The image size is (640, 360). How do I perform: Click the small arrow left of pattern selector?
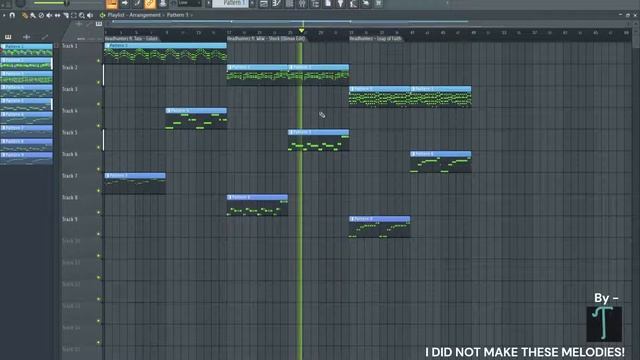coord(209,3)
